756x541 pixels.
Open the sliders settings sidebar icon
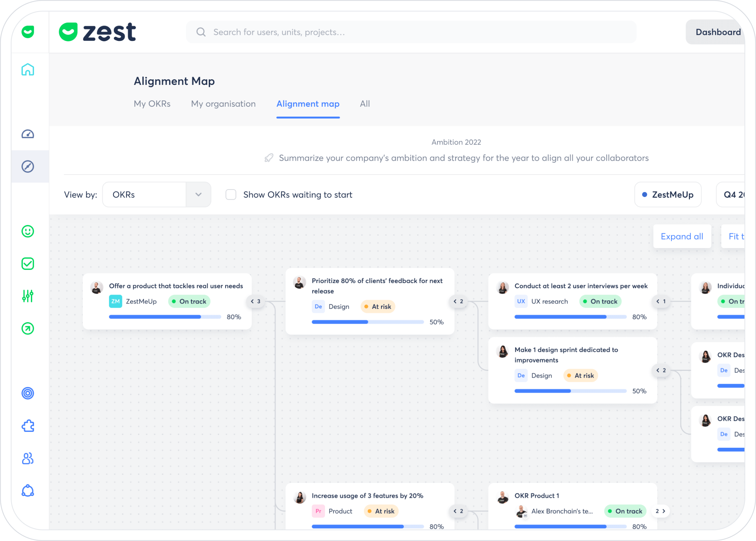[x=28, y=296]
